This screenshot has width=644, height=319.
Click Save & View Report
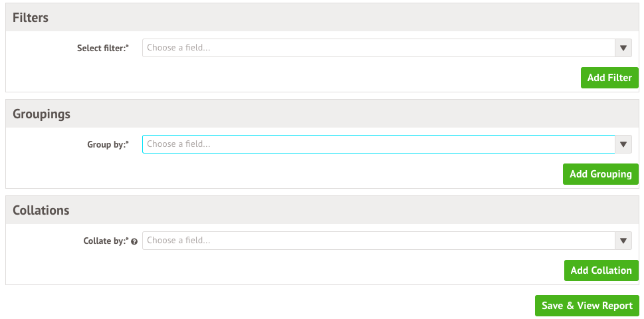[587, 306]
